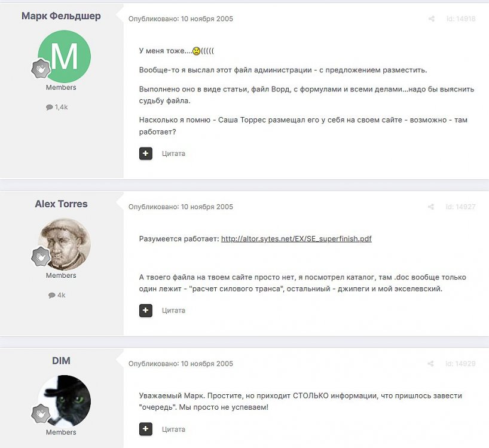The width and height of the screenshot is (489, 448).
Task: Click the 4k post count bubble
Action: [57, 295]
